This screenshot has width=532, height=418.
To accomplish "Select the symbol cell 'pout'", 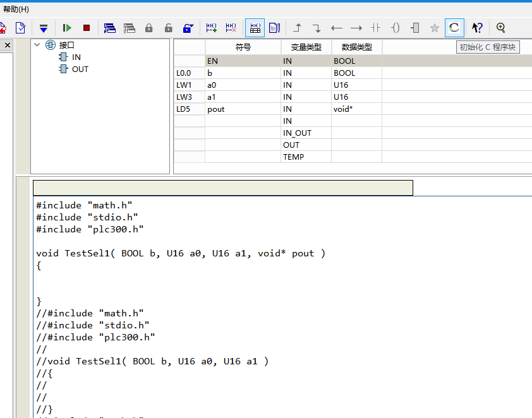I will click(x=243, y=109).
